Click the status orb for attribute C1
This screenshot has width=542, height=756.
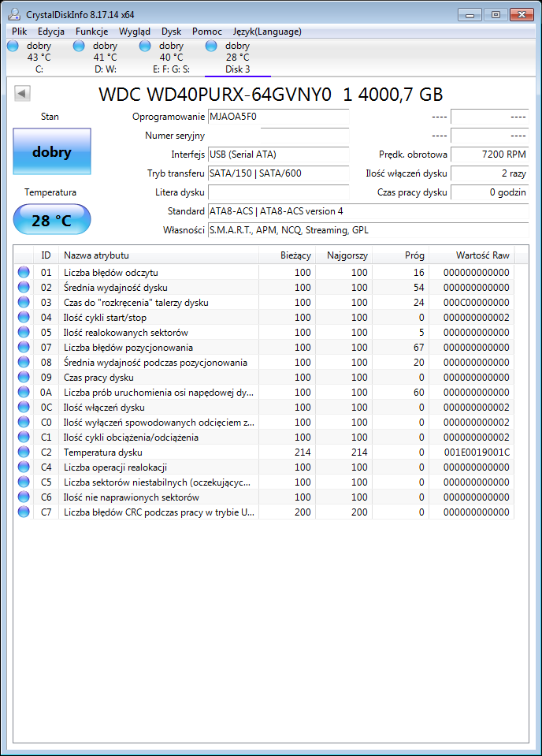[x=24, y=437]
